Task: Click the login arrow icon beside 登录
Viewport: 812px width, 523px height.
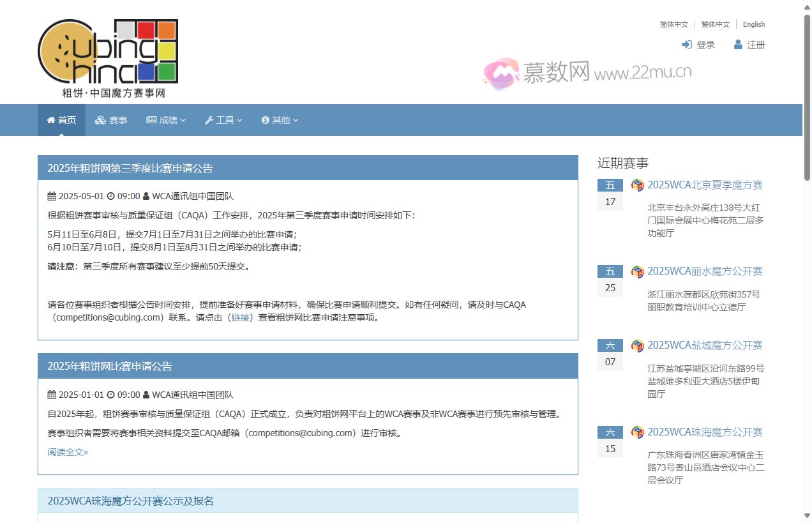Action: 686,45
